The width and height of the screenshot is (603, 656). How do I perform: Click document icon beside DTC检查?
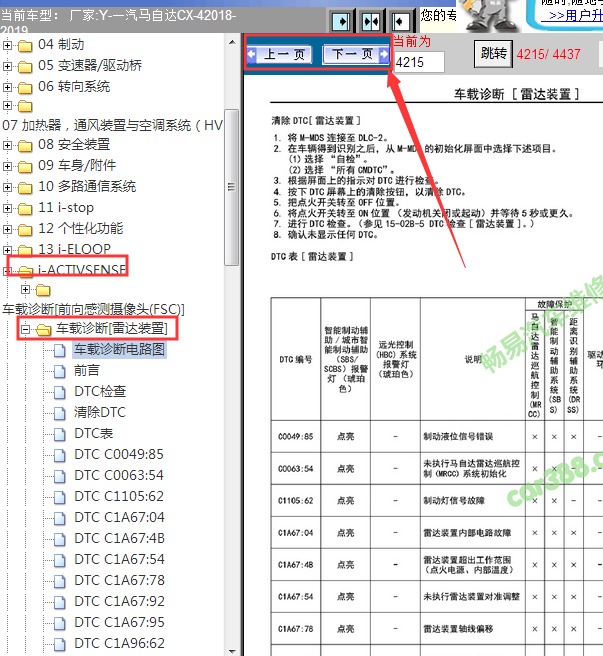pos(60,392)
